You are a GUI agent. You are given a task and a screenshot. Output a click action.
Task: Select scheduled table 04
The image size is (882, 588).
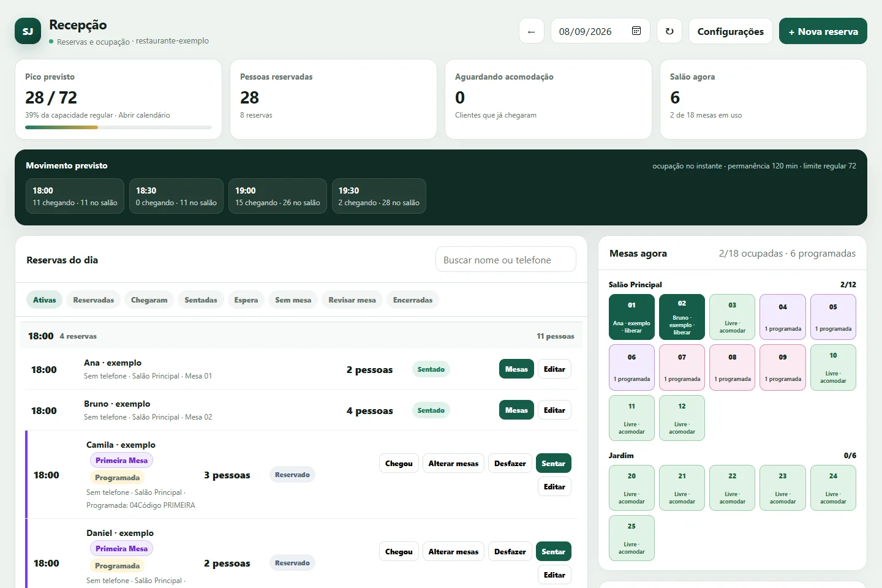783,317
